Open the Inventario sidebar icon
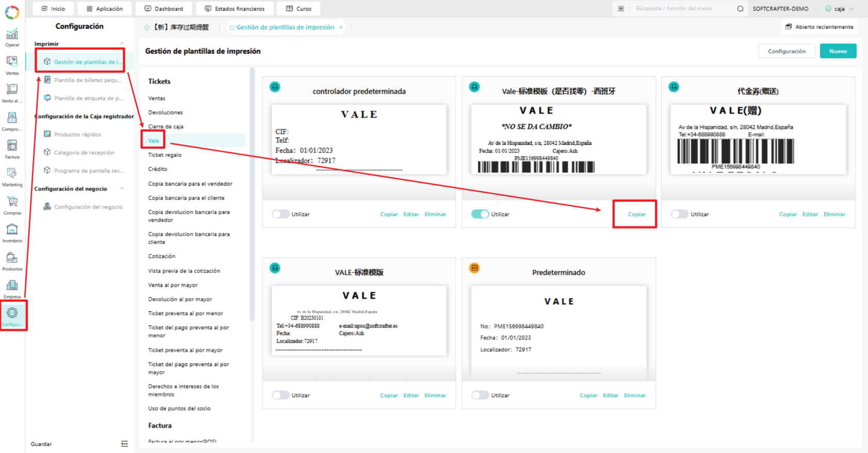868x453 pixels. (x=12, y=233)
